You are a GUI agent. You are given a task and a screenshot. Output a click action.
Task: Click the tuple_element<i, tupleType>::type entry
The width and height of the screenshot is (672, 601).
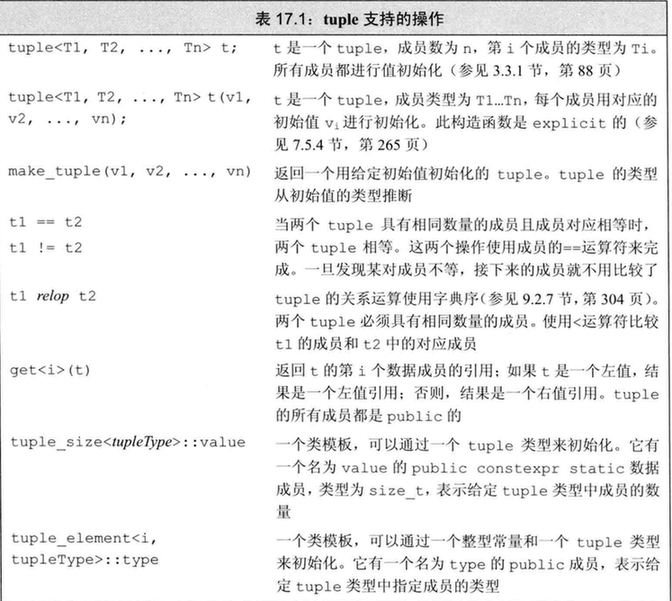pyautogui.click(x=85, y=548)
